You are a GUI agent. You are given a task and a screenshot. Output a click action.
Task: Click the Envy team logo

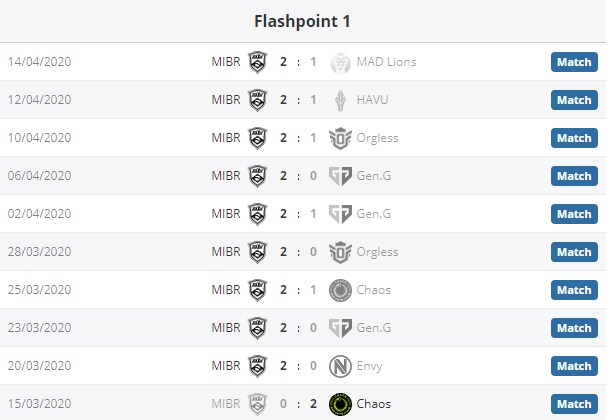340,366
